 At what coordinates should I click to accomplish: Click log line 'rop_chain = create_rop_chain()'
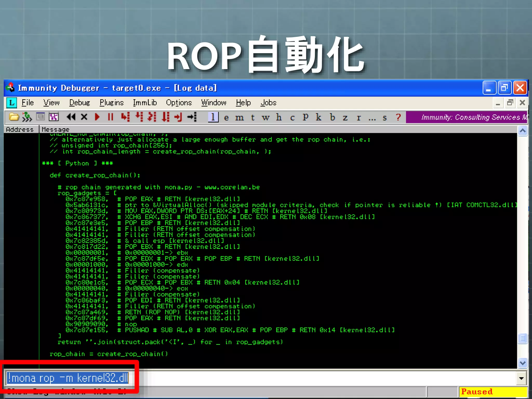[x=109, y=354]
